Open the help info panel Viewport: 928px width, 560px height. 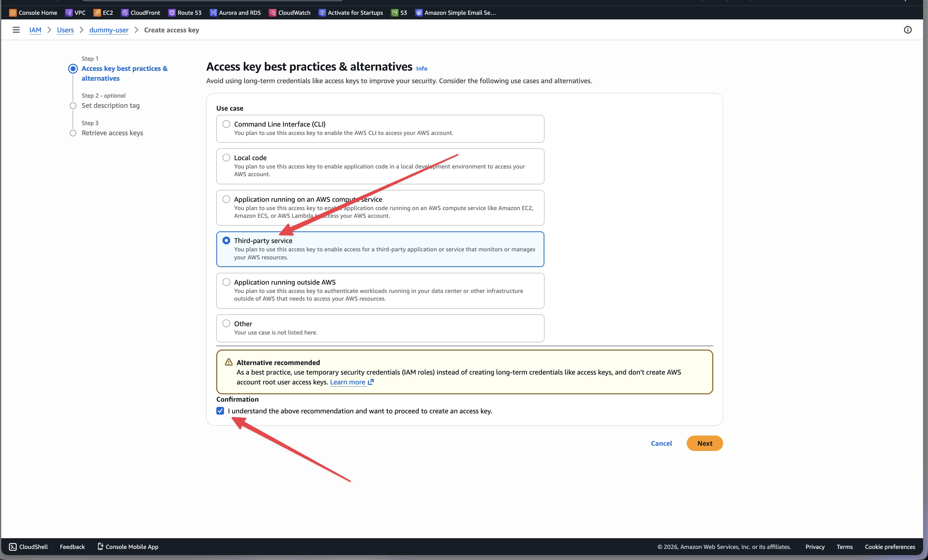click(x=908, y=30)
